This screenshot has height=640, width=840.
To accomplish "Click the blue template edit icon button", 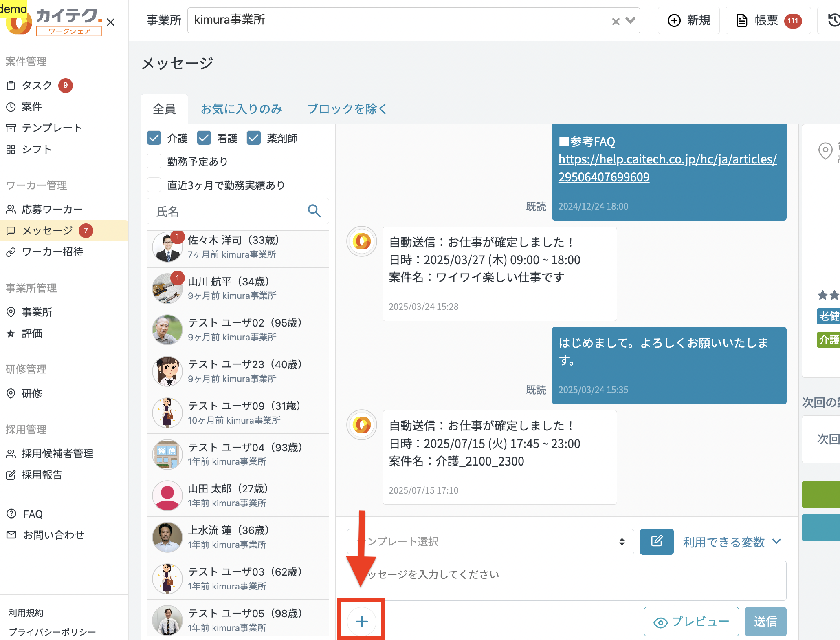I will pyautogui.click(x=656, y=541).
